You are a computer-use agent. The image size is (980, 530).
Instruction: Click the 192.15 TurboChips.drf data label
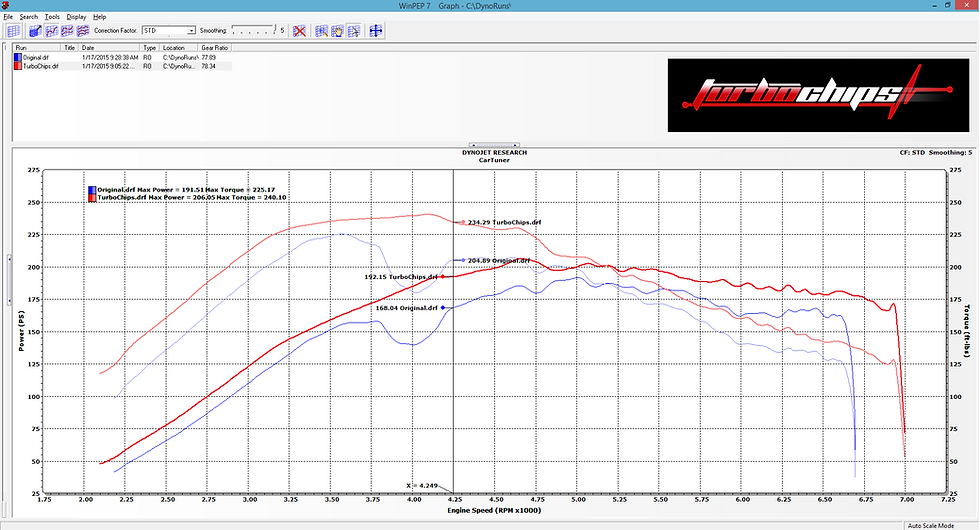pyautogui.click(x=401, y=277)
